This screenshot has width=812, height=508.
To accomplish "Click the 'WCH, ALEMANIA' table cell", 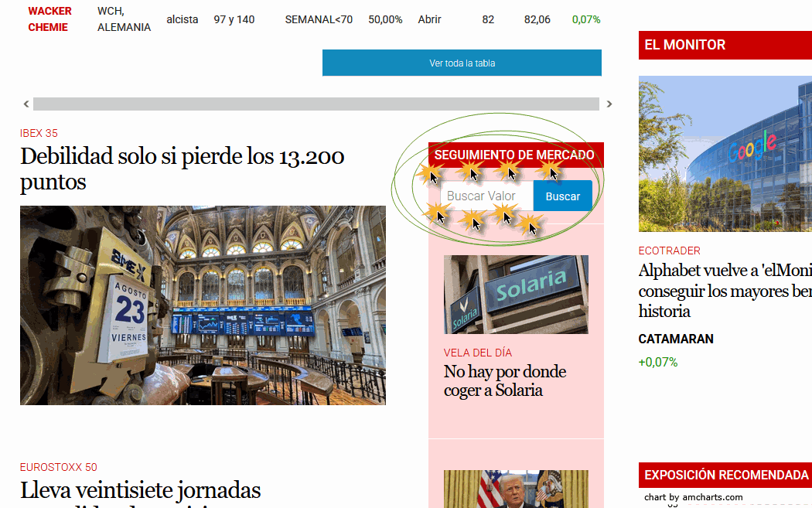I will (124, 19).
